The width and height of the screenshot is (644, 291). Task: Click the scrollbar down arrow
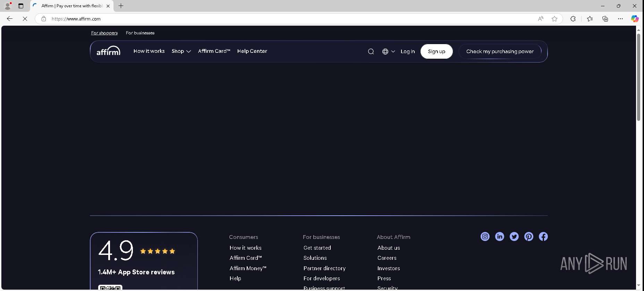coord(638,285)
